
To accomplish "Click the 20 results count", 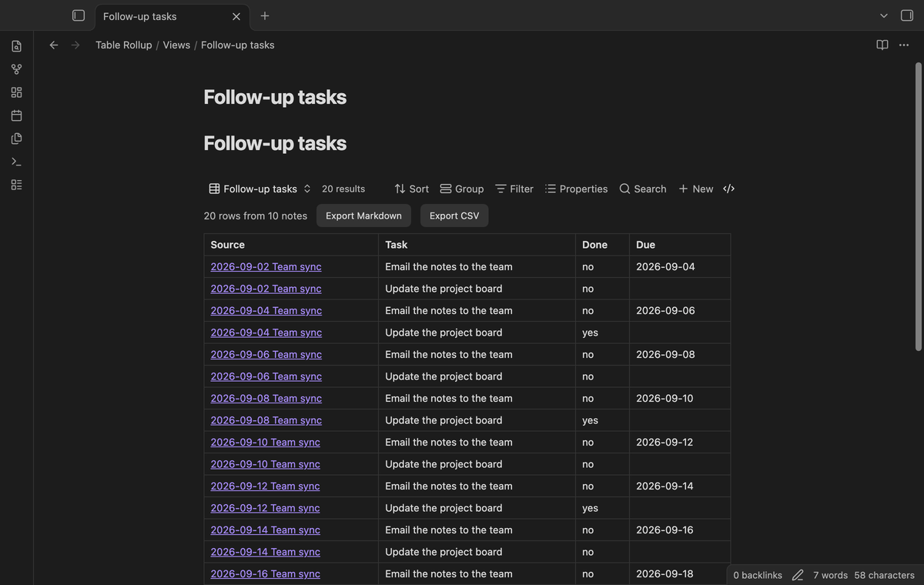I will [x=343, y=189].
